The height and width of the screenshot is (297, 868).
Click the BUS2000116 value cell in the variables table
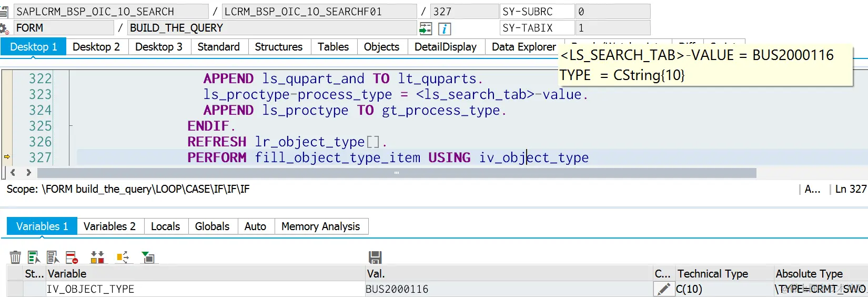[x=509, y=289]
